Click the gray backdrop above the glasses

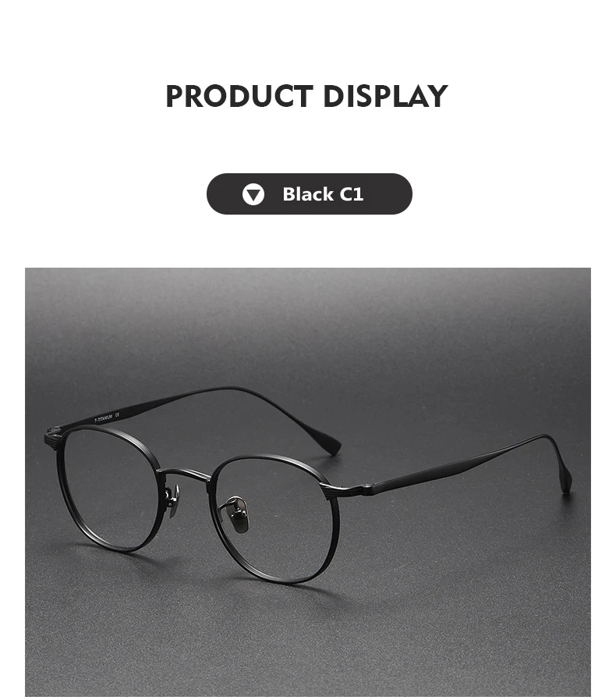pos(308,326)
